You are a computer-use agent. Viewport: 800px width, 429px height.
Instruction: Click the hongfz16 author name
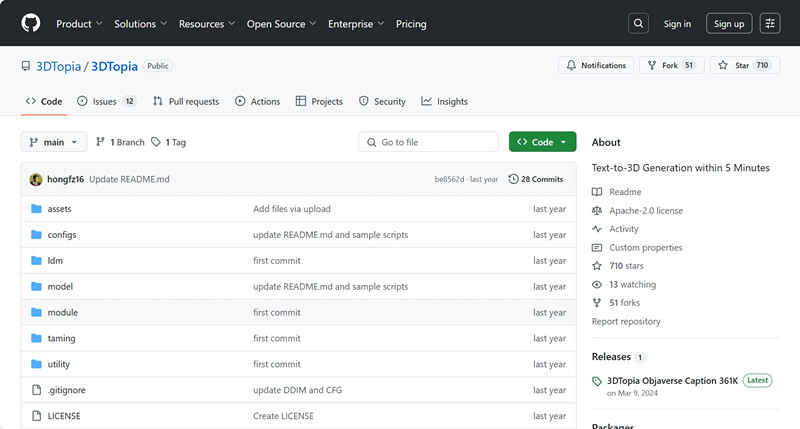[x=65, y=180]
